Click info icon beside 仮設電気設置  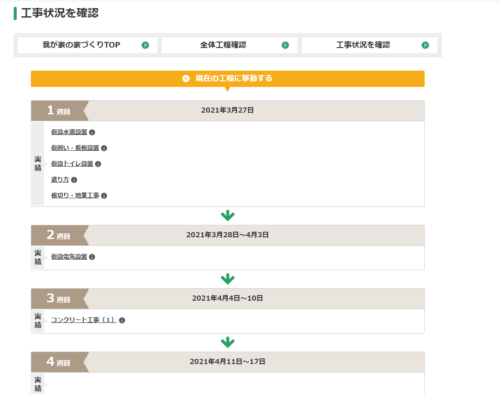click(x=92, y=257)
